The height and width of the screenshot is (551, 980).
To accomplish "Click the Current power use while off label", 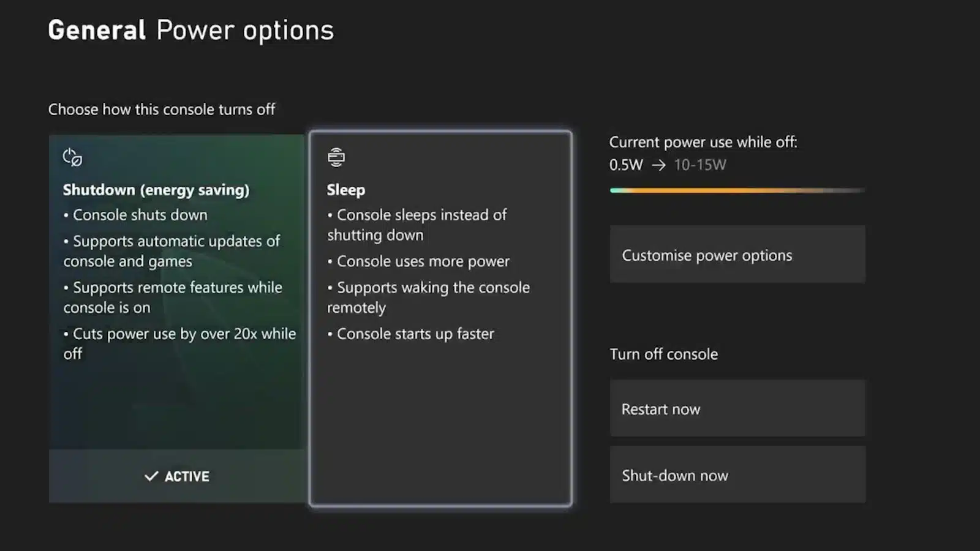I will pyautogui.click(x=703, y=141).
